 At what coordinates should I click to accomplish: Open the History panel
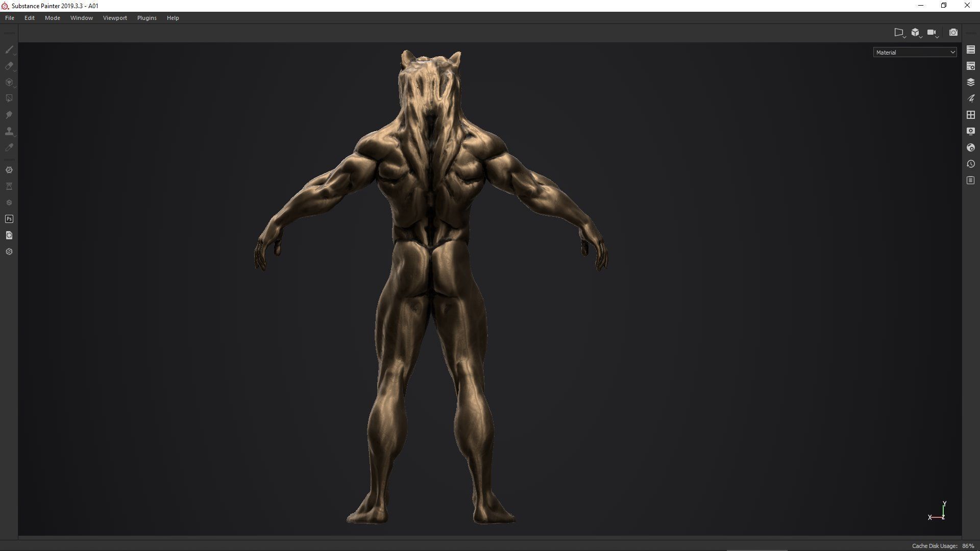971,164
